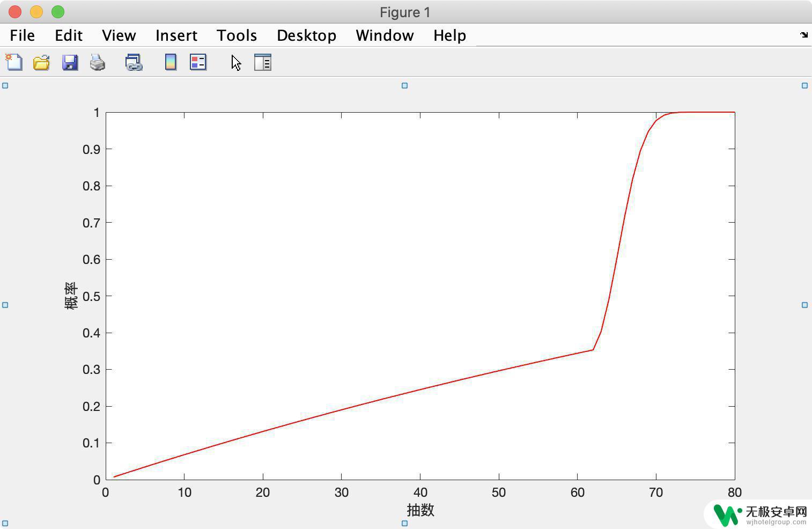Click the top-right corner selection handle
This screenshot has height=529, width=812.
click(x=804, y=85)
